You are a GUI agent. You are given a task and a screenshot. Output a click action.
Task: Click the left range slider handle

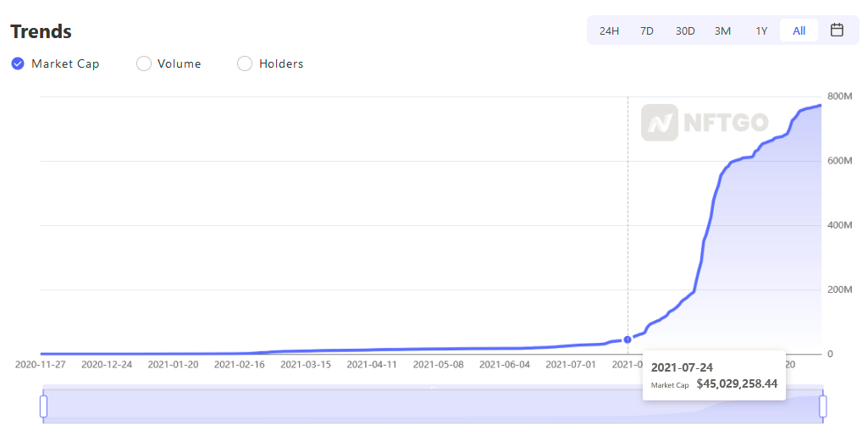pyautogui.click(x=44, y=406)
